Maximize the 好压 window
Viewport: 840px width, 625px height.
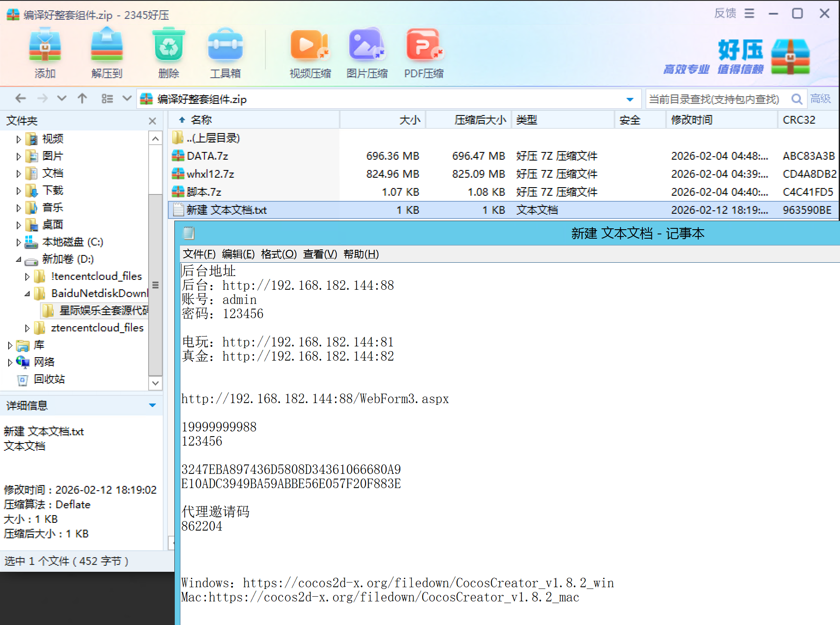(797, 13)
